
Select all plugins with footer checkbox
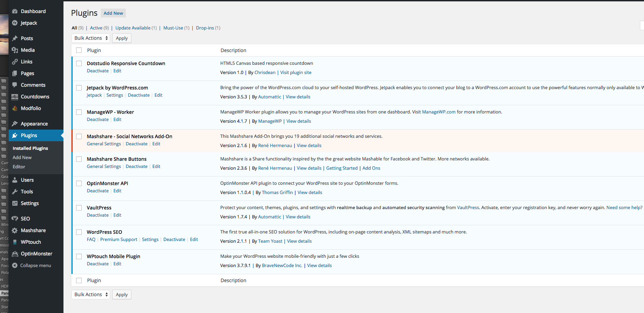click(x=79, y=280)
